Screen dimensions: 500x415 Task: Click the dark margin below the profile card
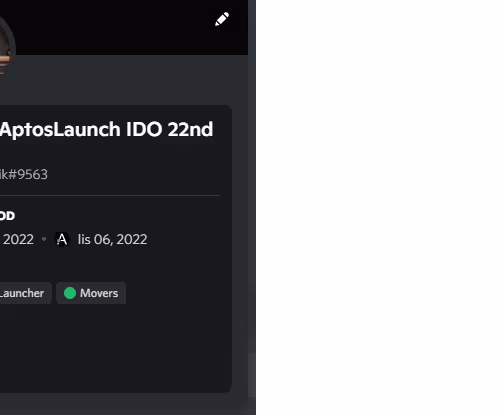click(x=123, y=404)
